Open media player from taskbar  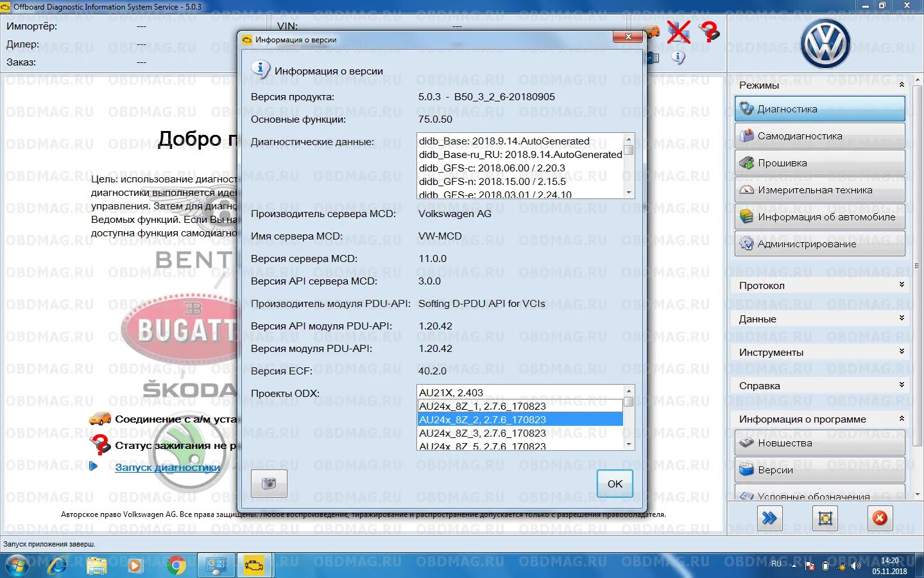[135, 565]
